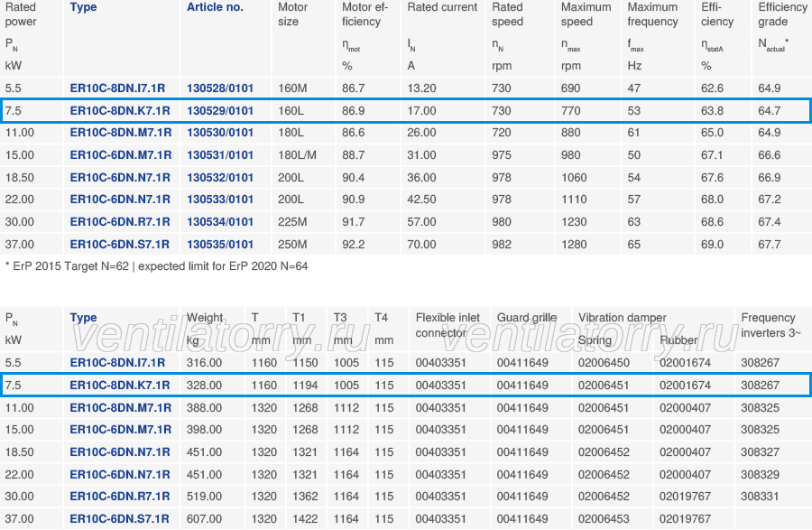
Task: Click the 'Guard grille' column header
Action: click(527, 318)
